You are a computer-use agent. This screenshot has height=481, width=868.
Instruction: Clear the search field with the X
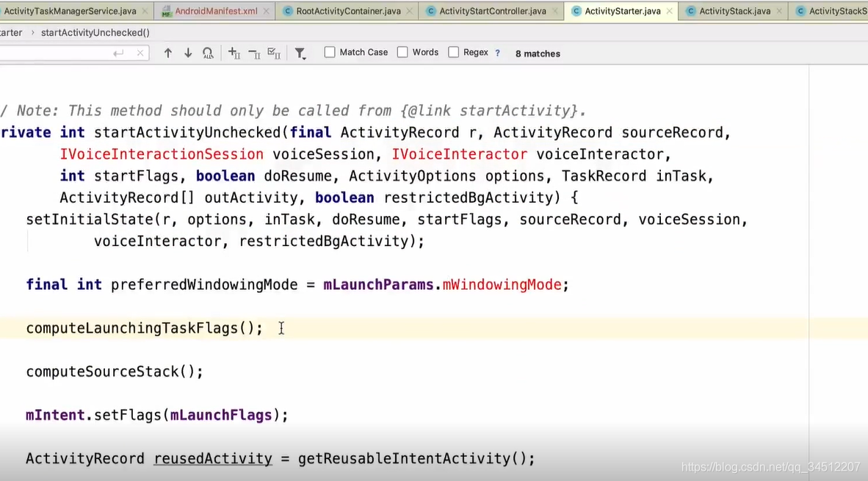pyautogui.click(x=140, y=53)
